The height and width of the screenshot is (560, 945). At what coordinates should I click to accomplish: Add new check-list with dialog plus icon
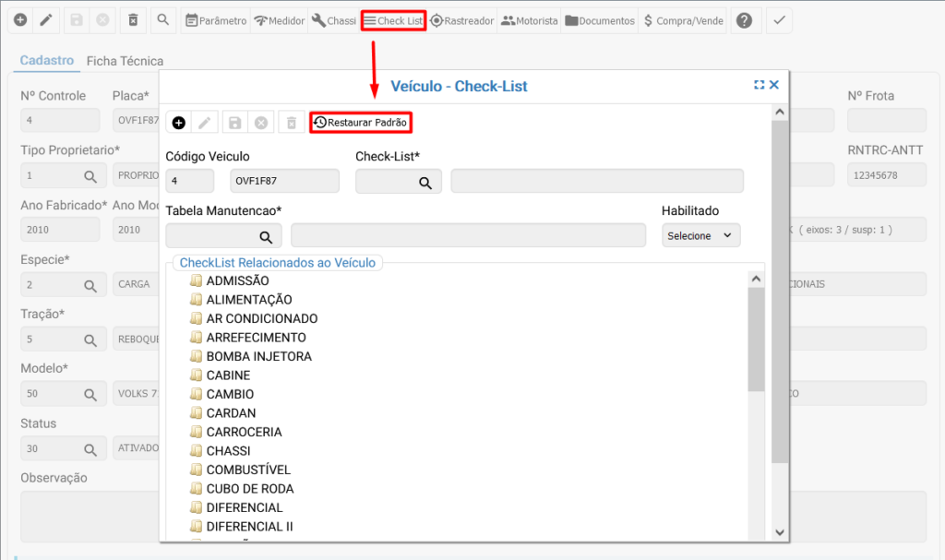179,123
